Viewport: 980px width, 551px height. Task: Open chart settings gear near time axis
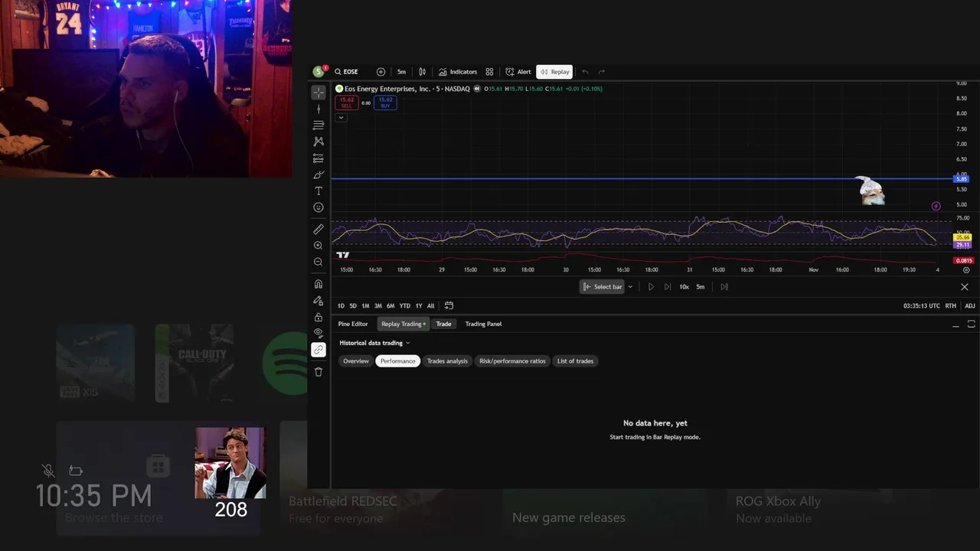coord(966,270)
